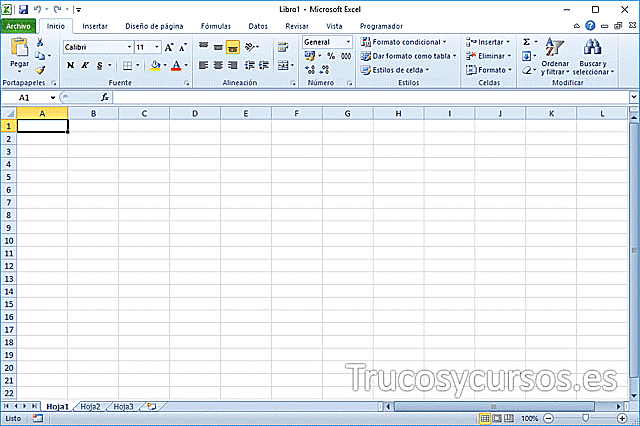Image resolution: width=640 pixels, height=426 pixels.
Task: Decrease decimal places
Action: (324, 70)
